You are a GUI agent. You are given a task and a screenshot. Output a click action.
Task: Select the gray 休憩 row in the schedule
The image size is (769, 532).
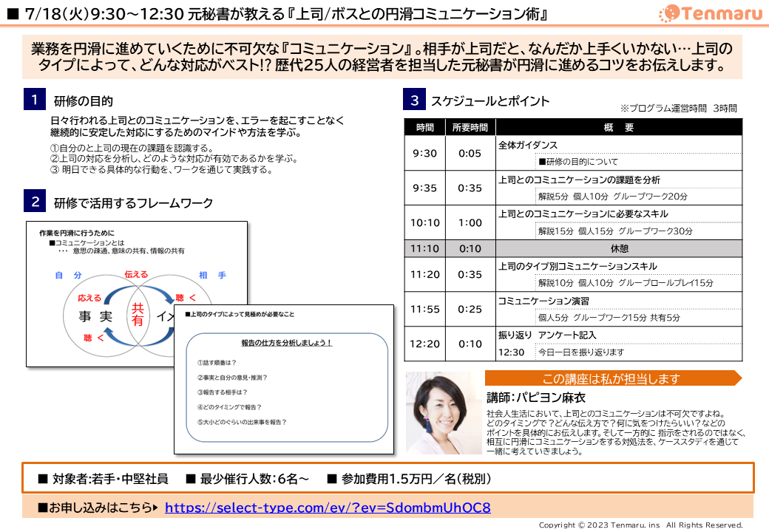pos(573,248)
